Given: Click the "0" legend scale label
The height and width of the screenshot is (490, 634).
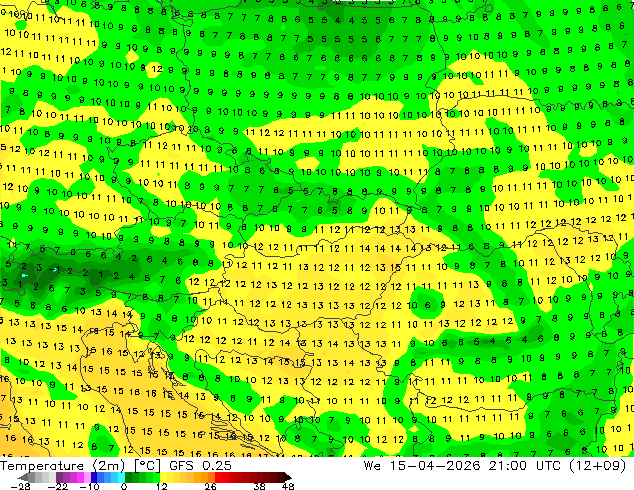Looking at the screenshot, I should tap(124, 486).
